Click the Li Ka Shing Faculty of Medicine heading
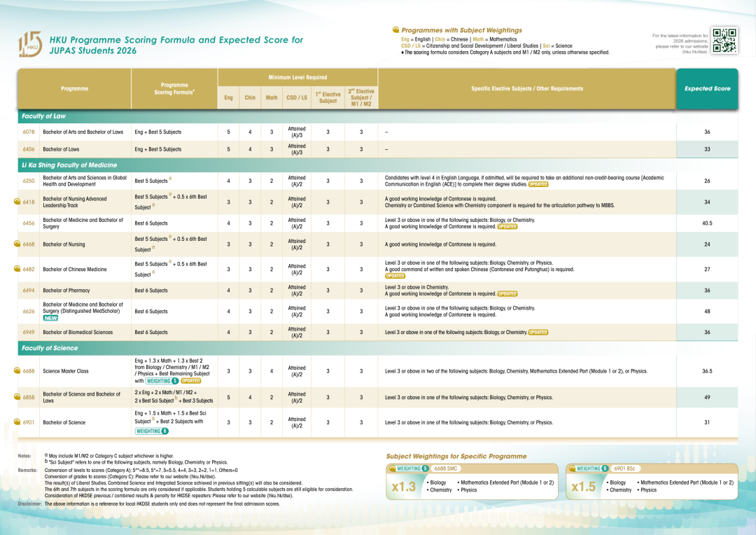 click(x=69, y=165)
